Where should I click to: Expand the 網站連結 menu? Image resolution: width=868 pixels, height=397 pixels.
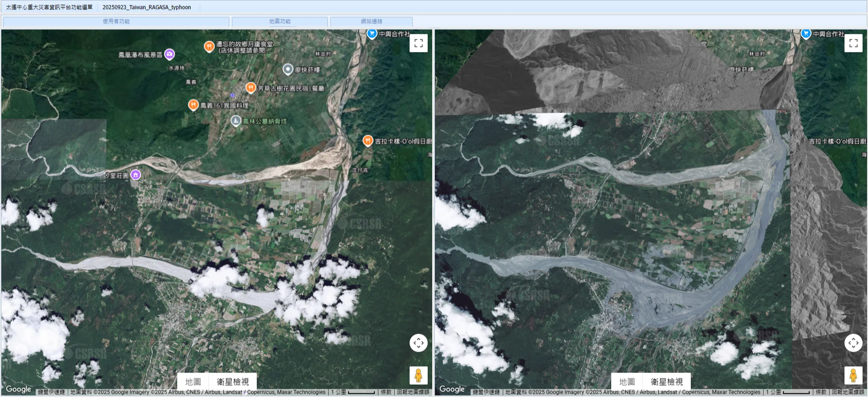pos(371,21)
